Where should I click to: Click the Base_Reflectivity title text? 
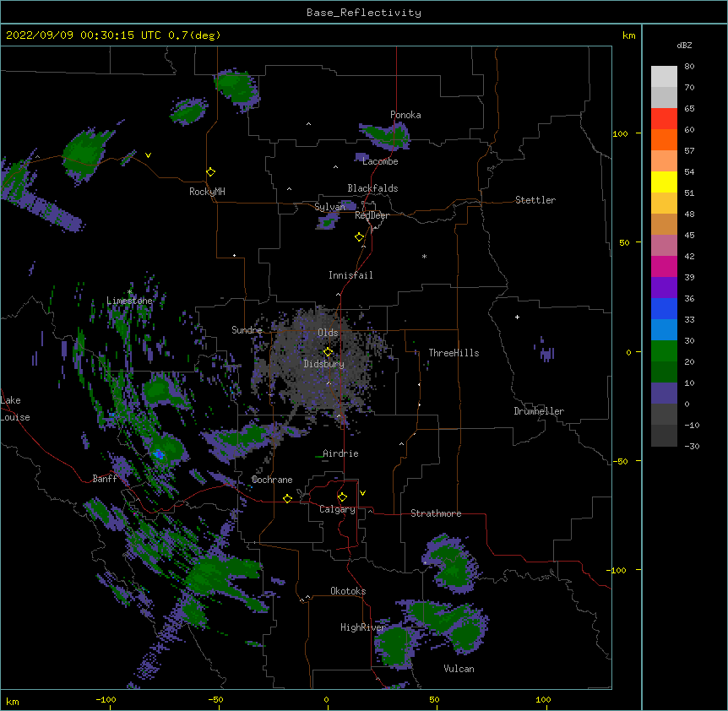click(x=364, y=13)
